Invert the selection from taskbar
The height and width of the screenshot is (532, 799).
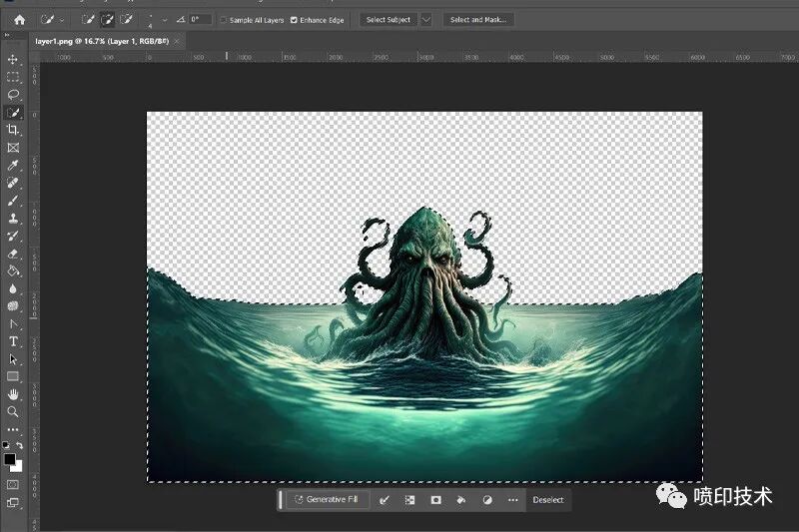tap(409, 500)
